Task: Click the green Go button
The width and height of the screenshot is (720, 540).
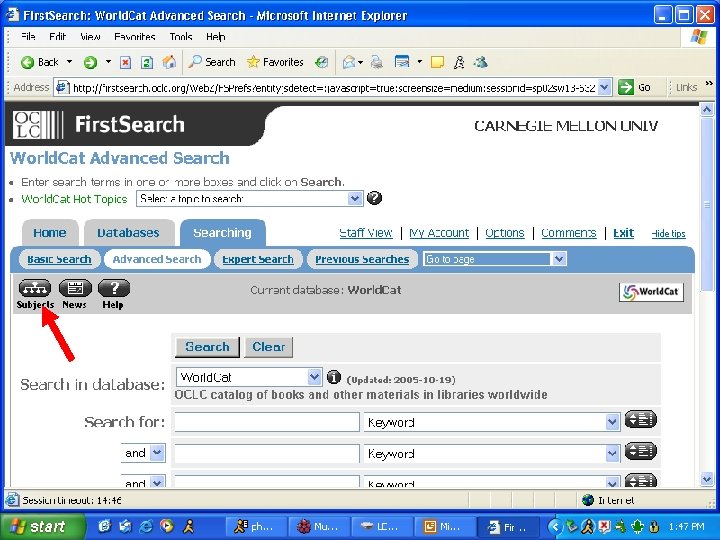Action: point(635,87)
